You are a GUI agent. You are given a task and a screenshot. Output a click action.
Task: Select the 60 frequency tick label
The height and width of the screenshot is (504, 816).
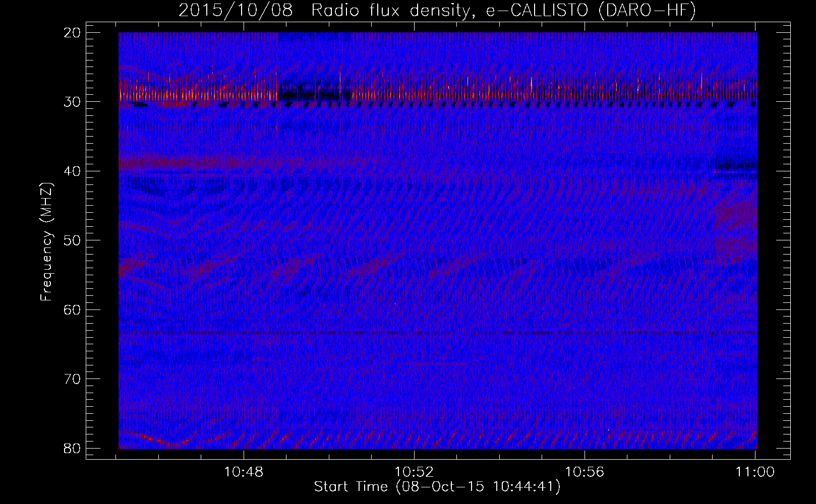(x=73, y=310)
